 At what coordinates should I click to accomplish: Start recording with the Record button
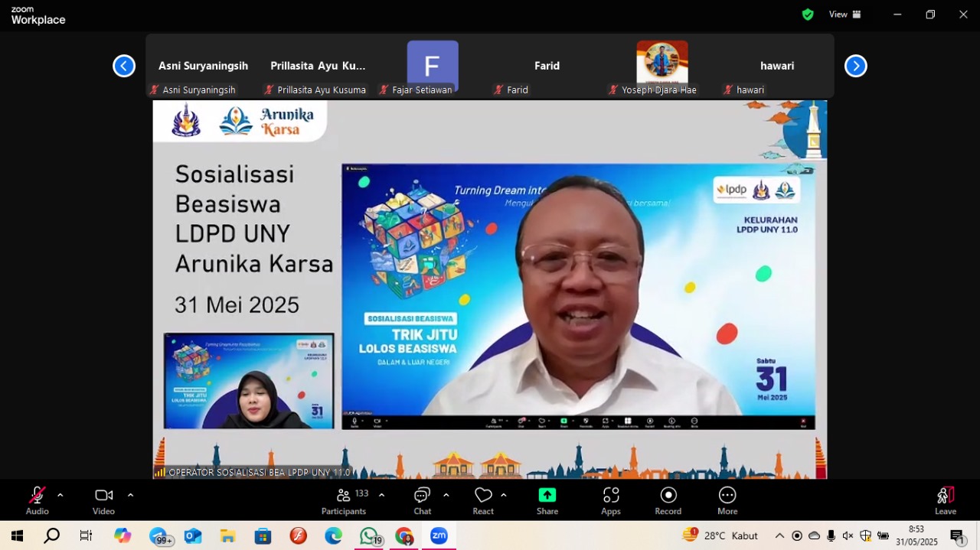click(668, 501)
